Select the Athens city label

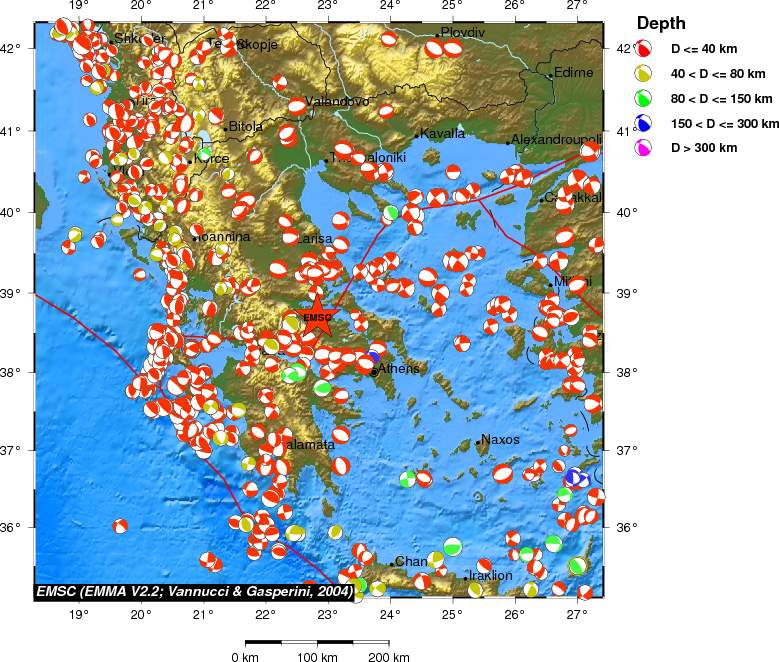coord(398,369)
